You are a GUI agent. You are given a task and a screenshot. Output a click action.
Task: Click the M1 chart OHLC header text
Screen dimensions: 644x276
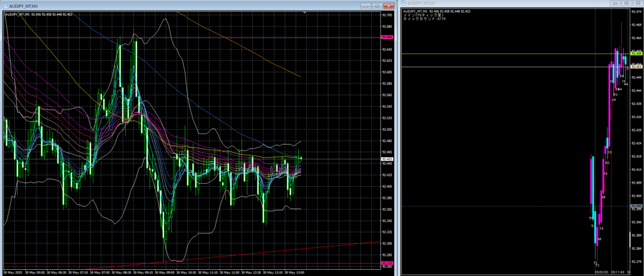coord(436,11)
